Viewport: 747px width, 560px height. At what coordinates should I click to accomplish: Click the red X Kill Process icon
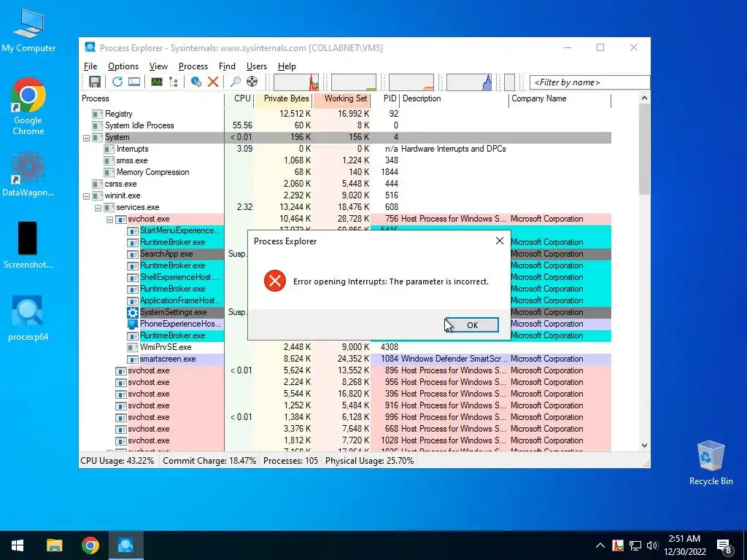pyautogui.click(x=213, y=82)
